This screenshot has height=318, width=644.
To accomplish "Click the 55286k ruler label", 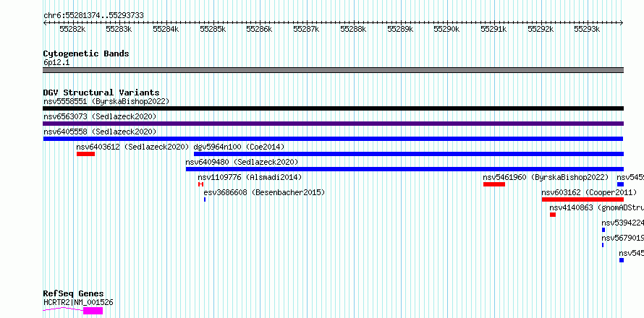I will (x=259, y=29).
